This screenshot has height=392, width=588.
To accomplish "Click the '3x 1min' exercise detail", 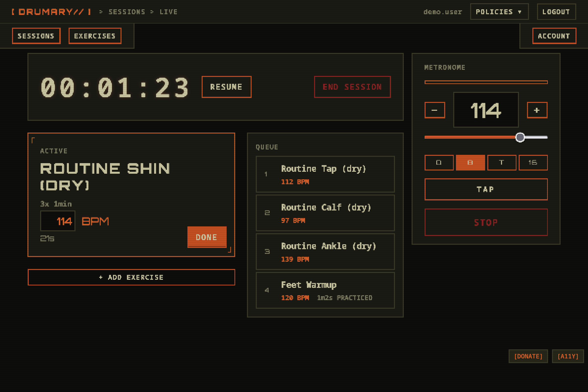I will (x=56, y=204).
